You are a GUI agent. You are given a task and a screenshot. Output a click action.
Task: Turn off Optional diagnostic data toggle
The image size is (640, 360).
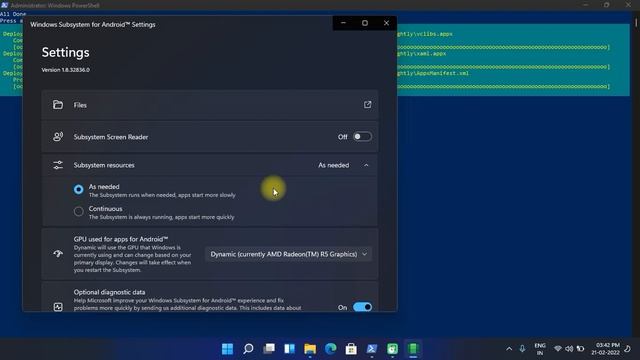tap(362, 307)
